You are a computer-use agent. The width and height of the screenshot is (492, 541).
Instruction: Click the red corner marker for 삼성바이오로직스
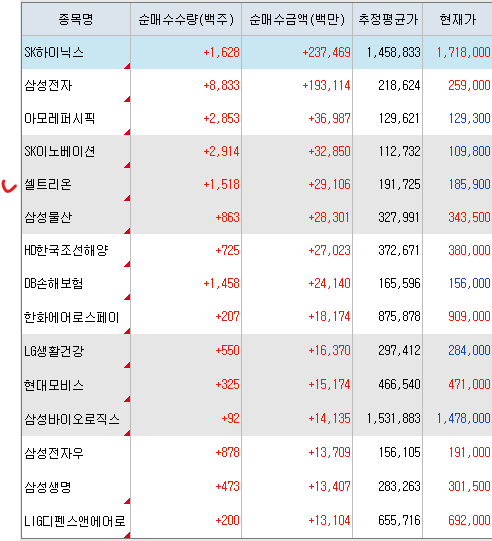[x=127, y=433]
